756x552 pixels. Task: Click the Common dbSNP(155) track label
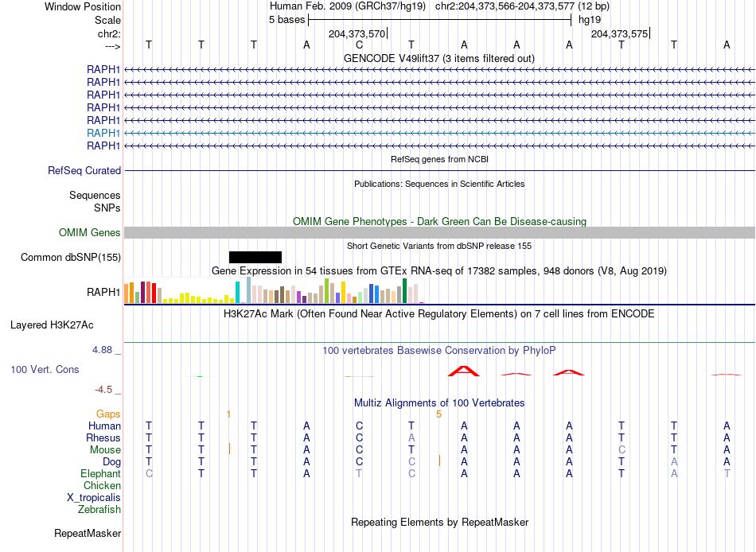pos(71,258)
